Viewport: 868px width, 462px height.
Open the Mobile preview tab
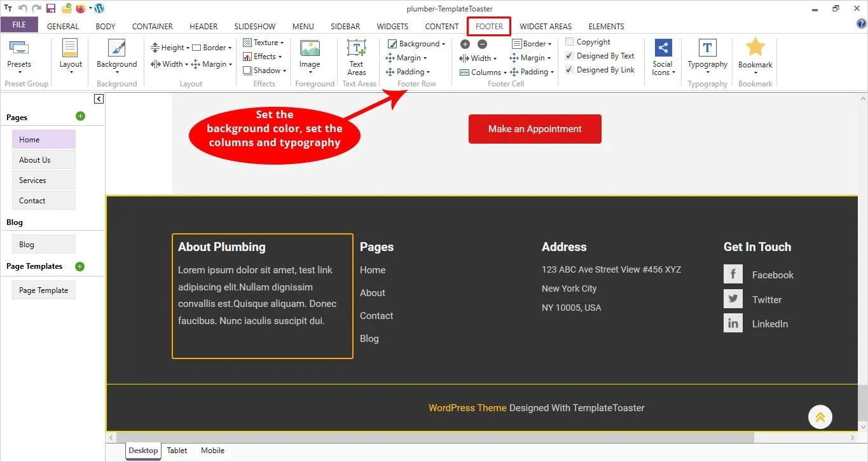point(212,451)
